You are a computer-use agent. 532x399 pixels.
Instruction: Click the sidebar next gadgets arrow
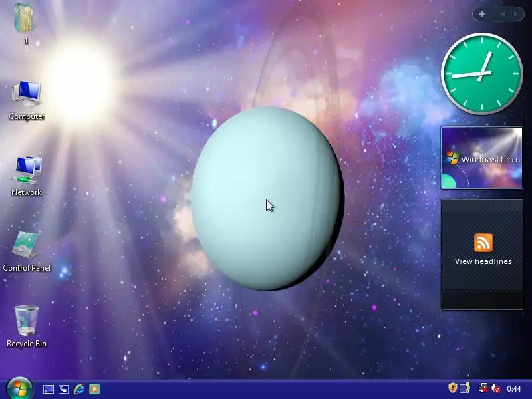point(516,14)
